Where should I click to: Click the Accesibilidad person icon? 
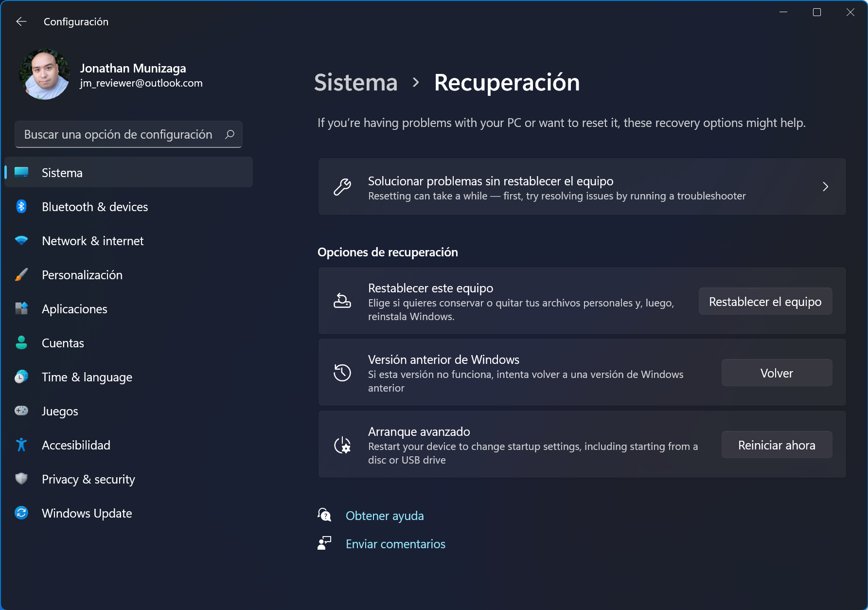coord(21,445)
